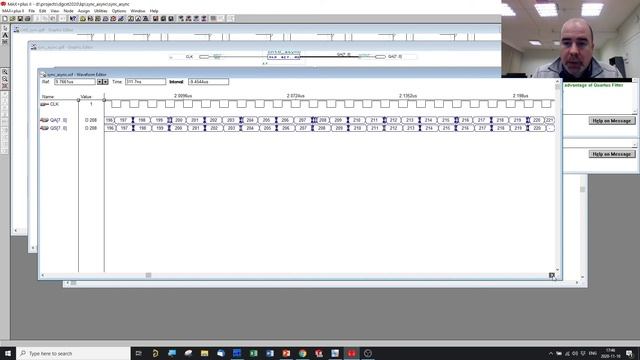Open the MAX+plus II menu
Image resolution: width=640 pixels, height=360 pixels.
pos(13,11)
